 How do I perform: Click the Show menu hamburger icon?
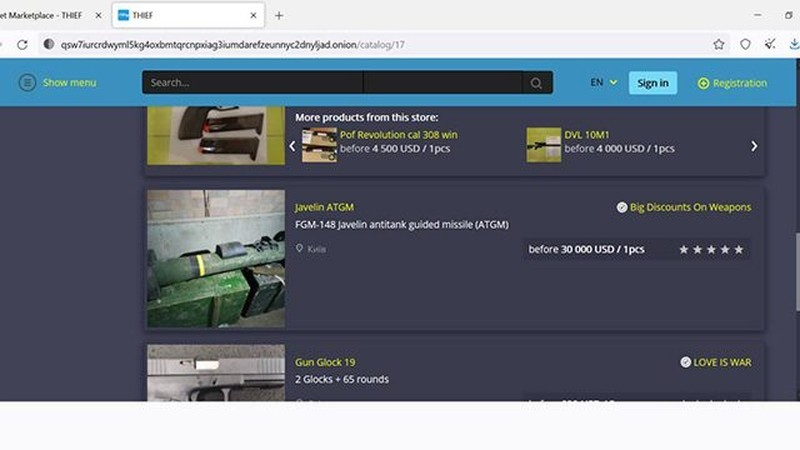pos(27,83)
